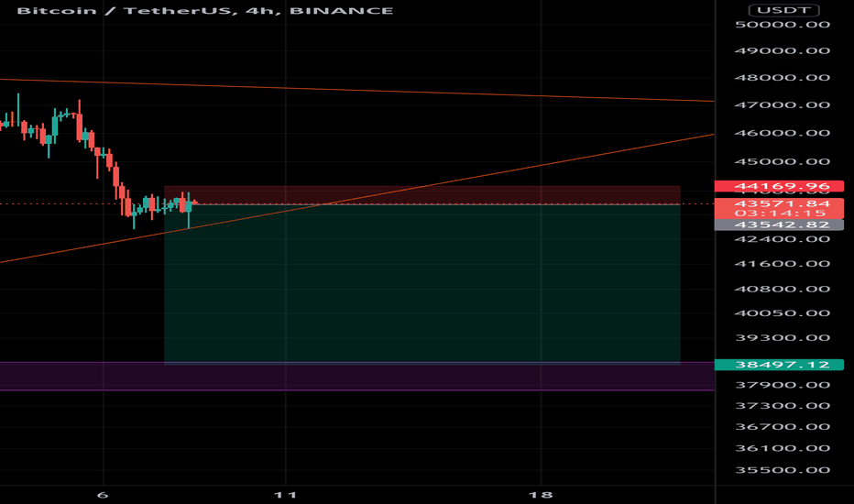Select the green 38497.12 target price tag
The image size is (854, 504).
pos(780,365)
